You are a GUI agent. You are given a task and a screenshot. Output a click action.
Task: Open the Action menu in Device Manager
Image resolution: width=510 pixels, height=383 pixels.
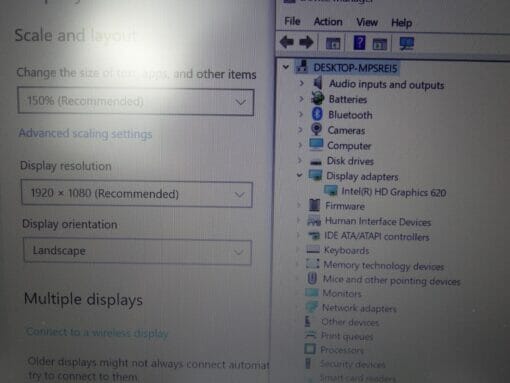click(328, 22)
